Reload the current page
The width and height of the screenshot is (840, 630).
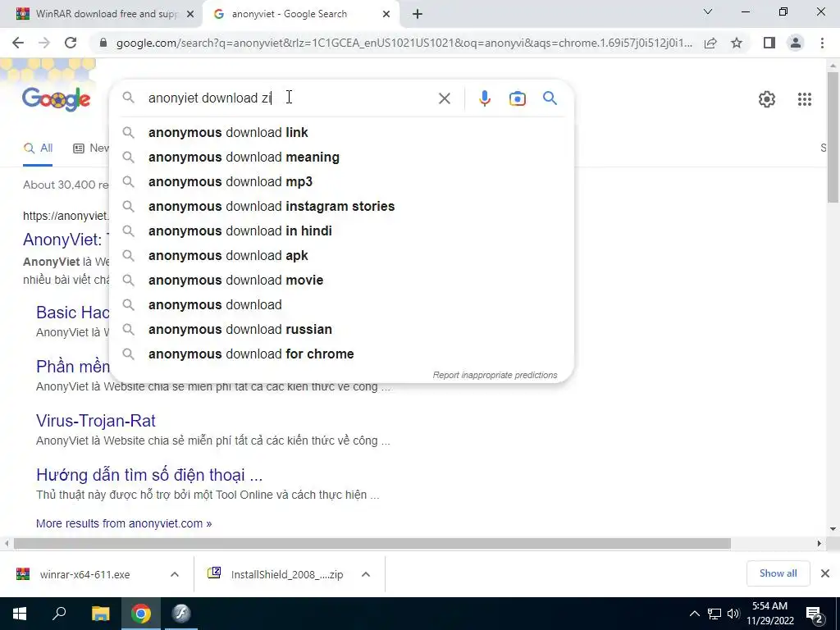point(71,43)
